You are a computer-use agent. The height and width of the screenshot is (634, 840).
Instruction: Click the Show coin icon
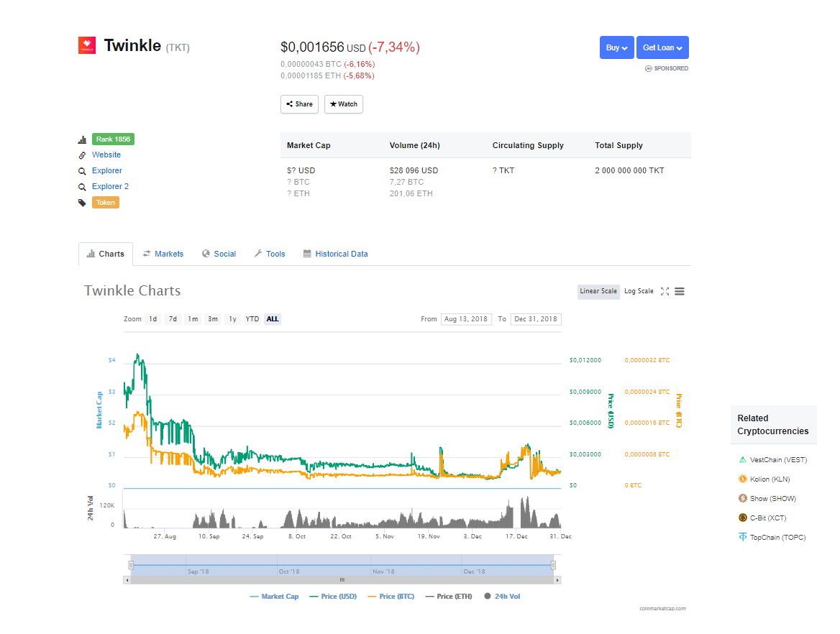tap(742, 499)
